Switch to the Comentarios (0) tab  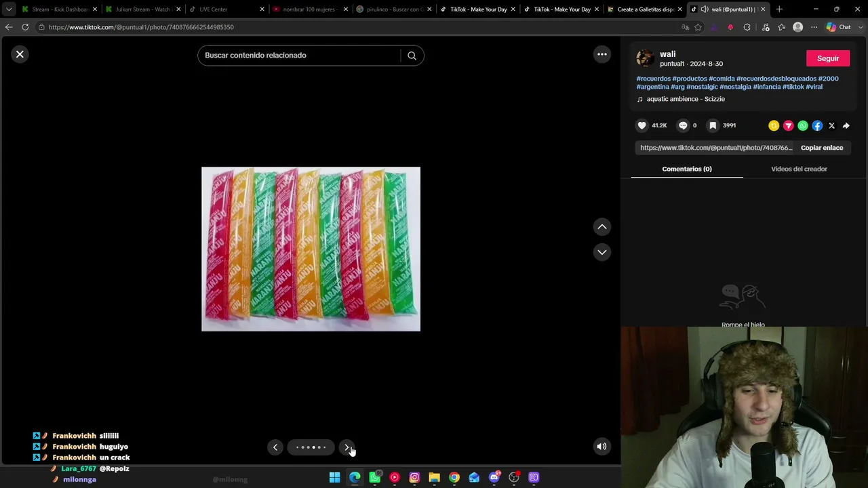(x=687, y=169)
